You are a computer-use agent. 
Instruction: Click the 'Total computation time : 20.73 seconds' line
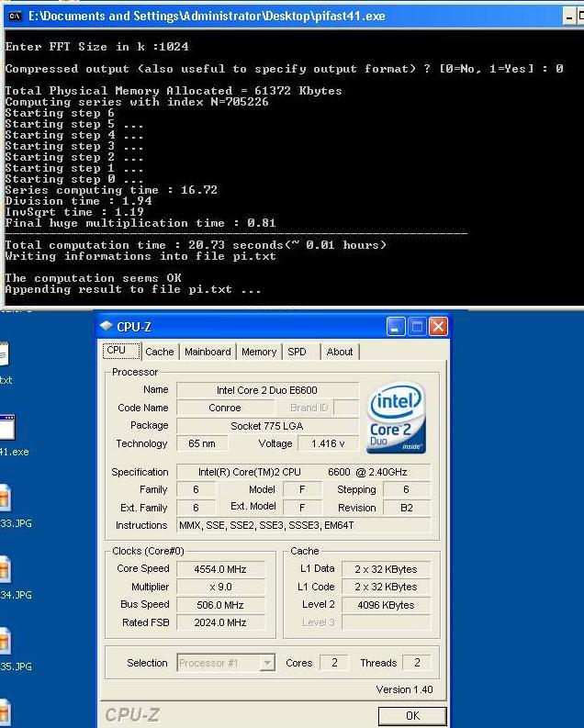(x=196, y=245)
